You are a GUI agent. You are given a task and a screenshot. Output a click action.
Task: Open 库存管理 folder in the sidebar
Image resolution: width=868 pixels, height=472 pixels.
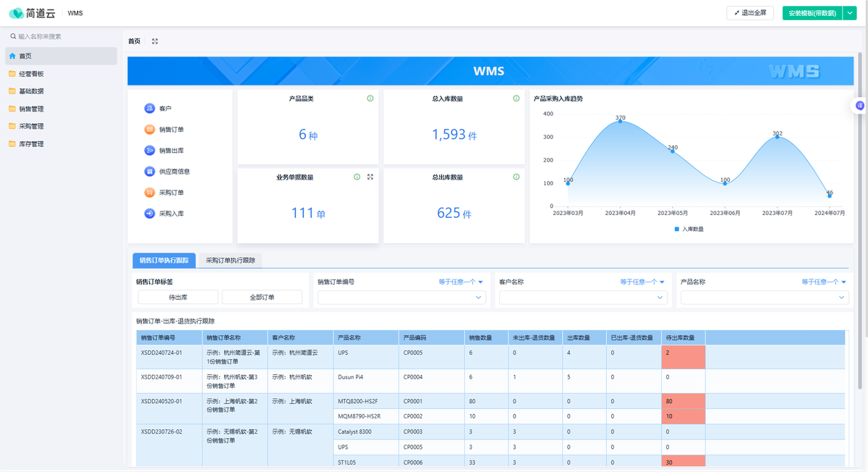tap(31, 144)
